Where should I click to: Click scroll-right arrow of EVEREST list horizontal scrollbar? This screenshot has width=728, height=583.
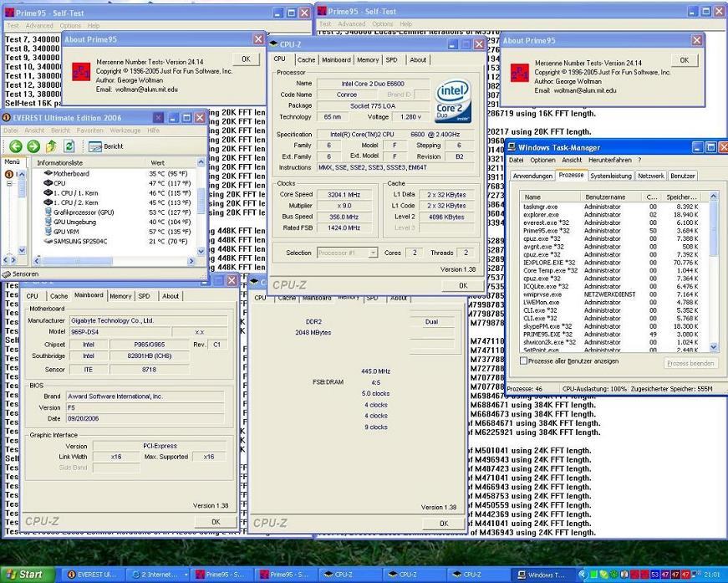coord(191,261)
